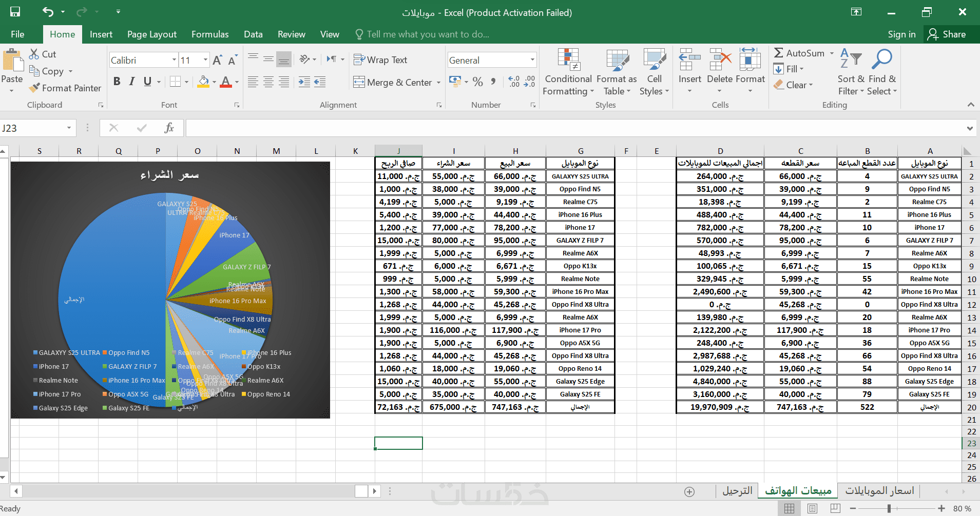Viewport: 980px width, 516px height.
Task: Open the Data ribbon tab
Action: click(253, 34)
